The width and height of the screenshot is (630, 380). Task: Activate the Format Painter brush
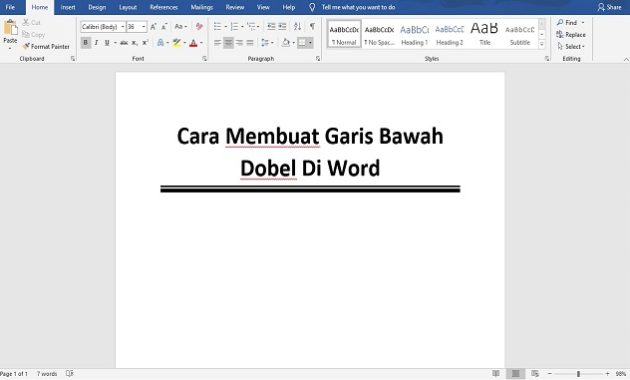click(x=26, y=47)
